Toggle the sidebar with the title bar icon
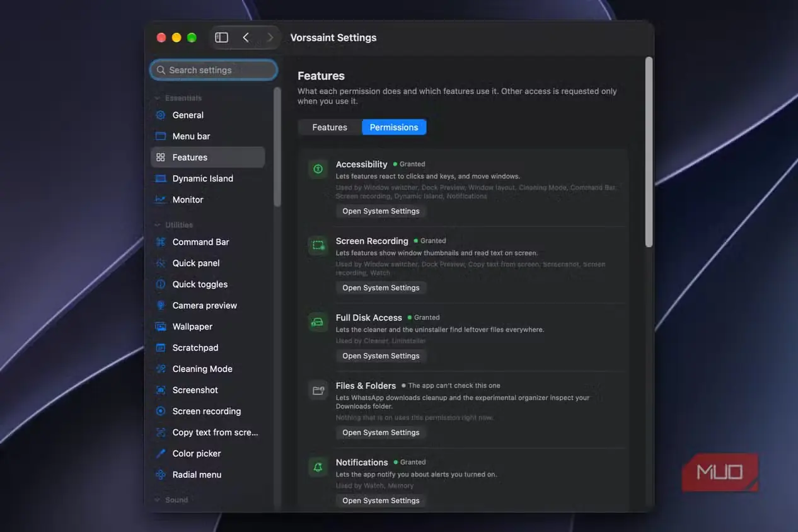 (221, 38)
